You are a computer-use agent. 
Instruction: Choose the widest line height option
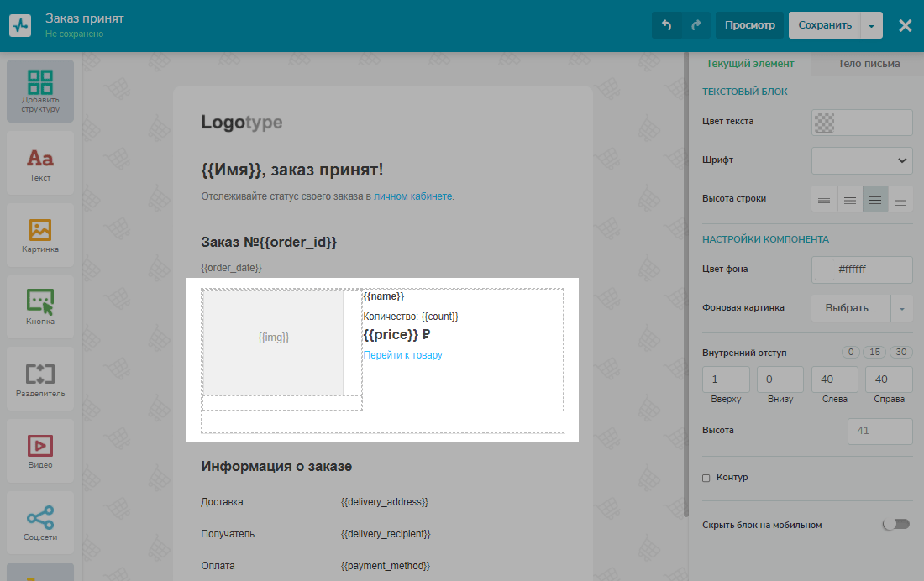tap(900, 199)
